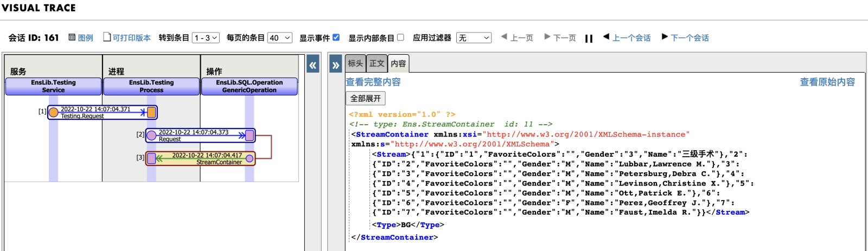Open the go-to-item 1 - 3 dropdown
This screenshot has width=868, height=251.
[x=206, y=38]
